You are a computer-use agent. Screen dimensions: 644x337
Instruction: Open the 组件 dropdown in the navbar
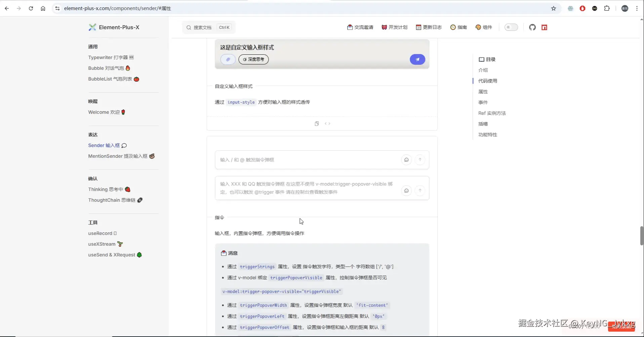pos(484,28)
